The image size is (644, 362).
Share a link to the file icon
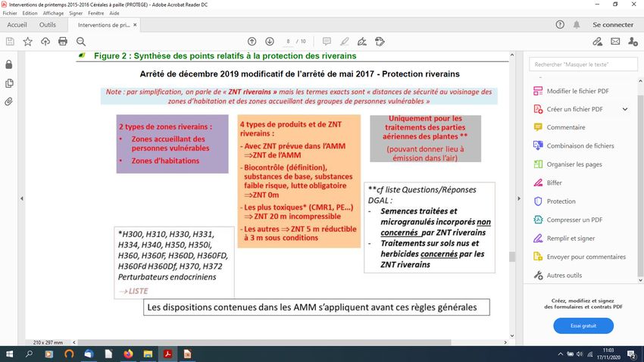click(x=598, y=42)
